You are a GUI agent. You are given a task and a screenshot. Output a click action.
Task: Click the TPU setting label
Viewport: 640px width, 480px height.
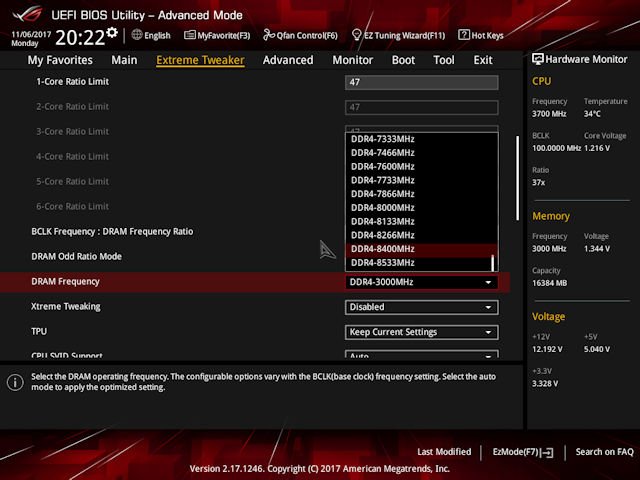coord(39,331)
